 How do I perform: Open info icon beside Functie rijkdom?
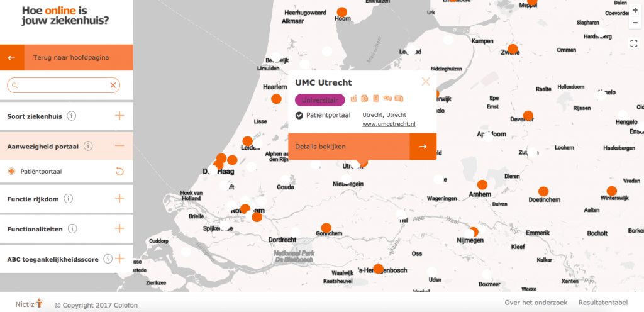click(68, 199)
